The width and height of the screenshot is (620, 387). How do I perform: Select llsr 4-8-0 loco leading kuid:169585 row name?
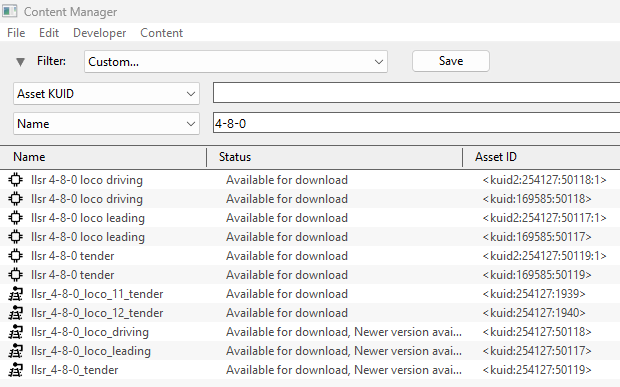88,237
